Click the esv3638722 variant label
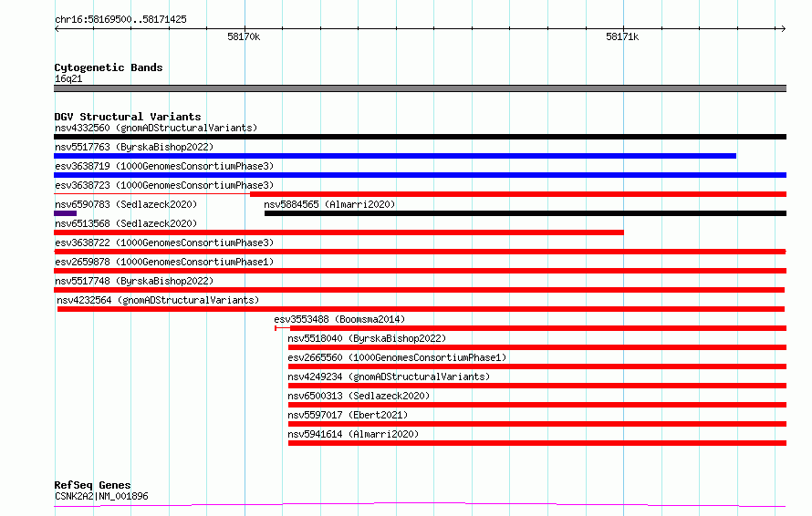The height and width of the screenshot is (516, 812). tap(164, 243)
